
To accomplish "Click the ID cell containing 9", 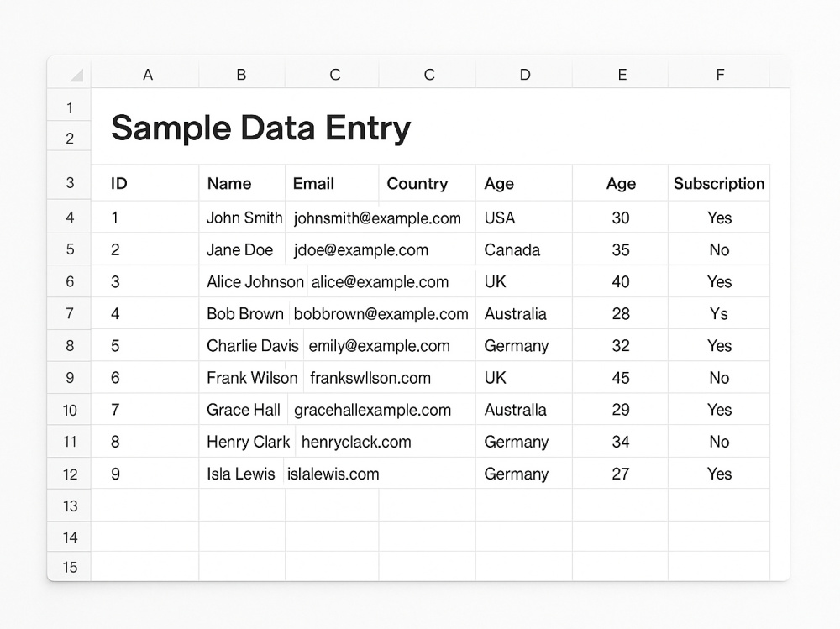I will pos(145,474).
